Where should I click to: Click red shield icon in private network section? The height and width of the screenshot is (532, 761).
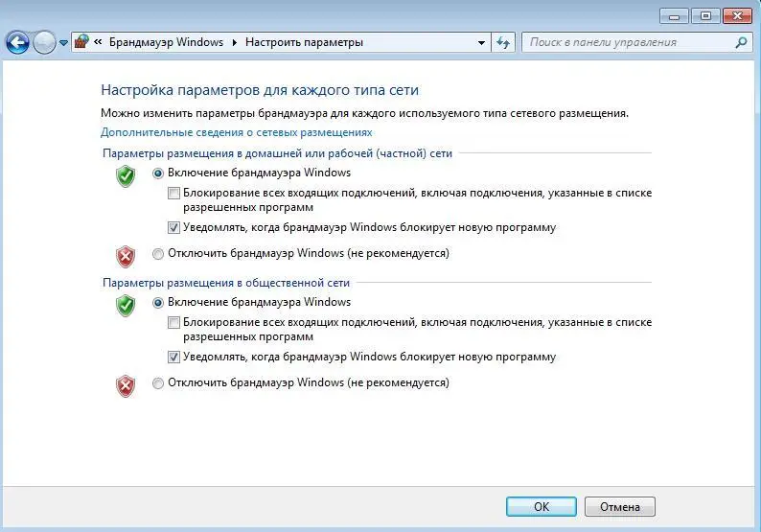click(126, 256)
